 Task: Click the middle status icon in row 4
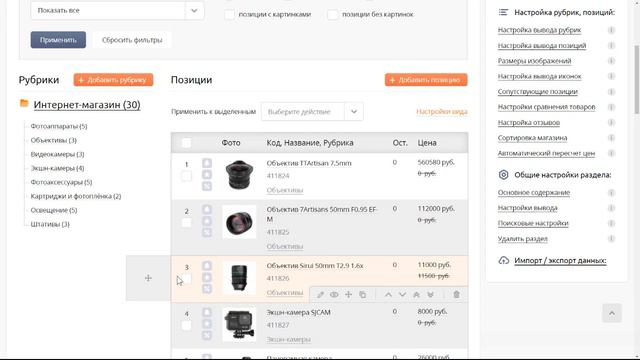(207, 324)
